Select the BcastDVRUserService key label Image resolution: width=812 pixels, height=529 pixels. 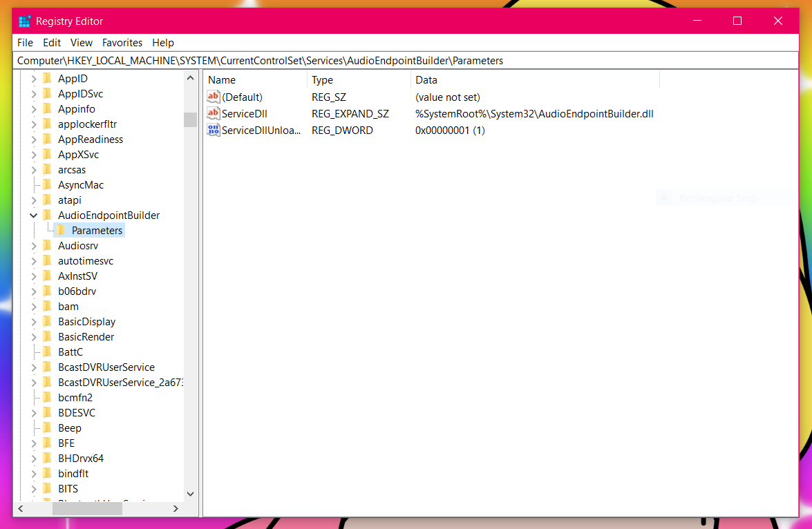pos(106,367)
